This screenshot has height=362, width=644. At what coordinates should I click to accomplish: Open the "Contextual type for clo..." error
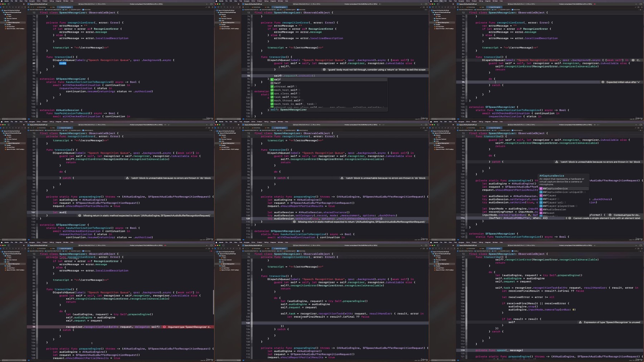point(627,215)
